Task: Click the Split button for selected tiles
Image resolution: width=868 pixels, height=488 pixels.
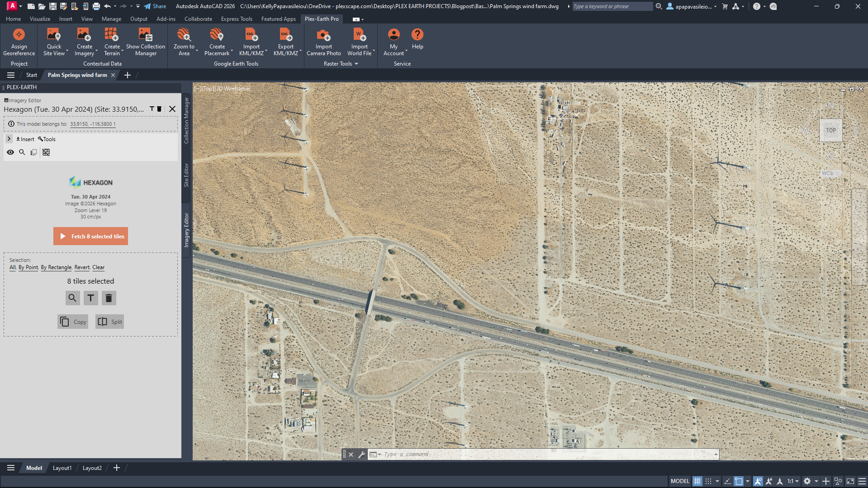Action: (x=109, y=322)
